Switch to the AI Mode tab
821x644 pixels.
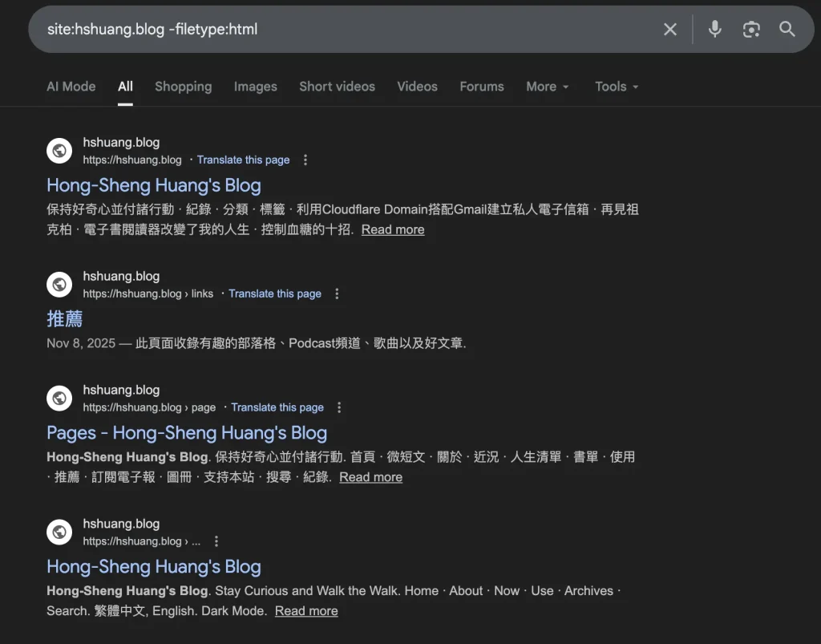tap(71, 87)
